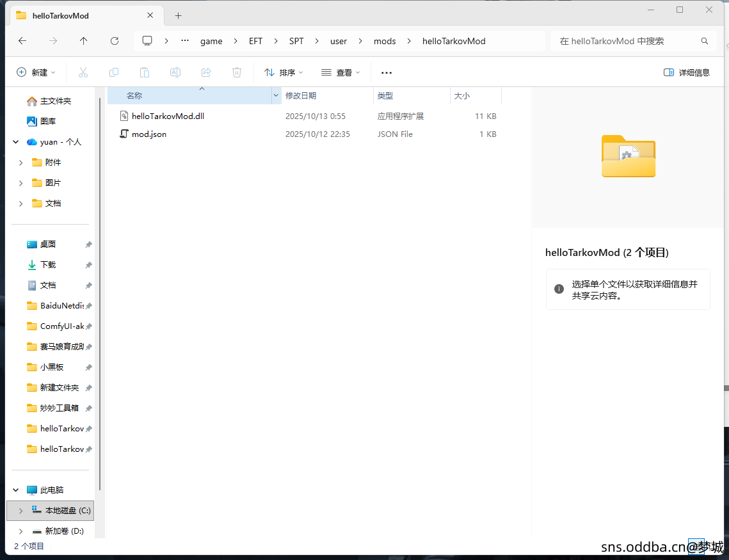
Task: Click the Copy icon in toolbar
Action: pyautogui.click(x=114, y=72)
